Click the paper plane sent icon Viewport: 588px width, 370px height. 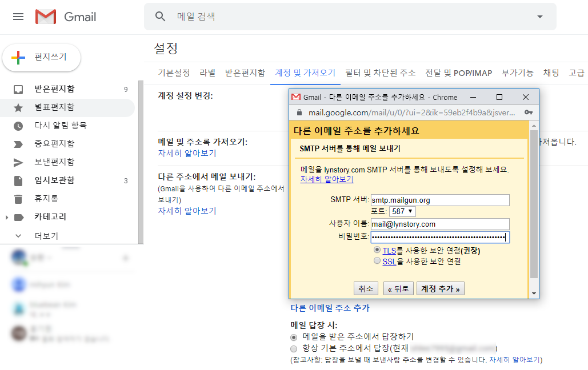coord(18,162)
